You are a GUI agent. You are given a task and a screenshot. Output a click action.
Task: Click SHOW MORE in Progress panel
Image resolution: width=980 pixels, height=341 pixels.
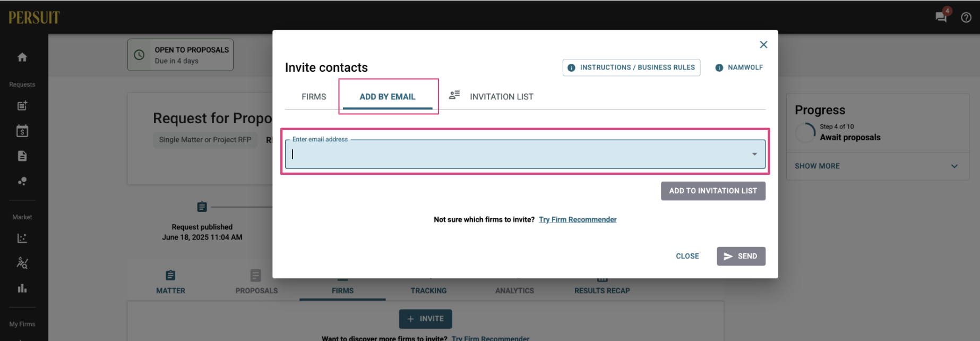[x=817, y=166]
